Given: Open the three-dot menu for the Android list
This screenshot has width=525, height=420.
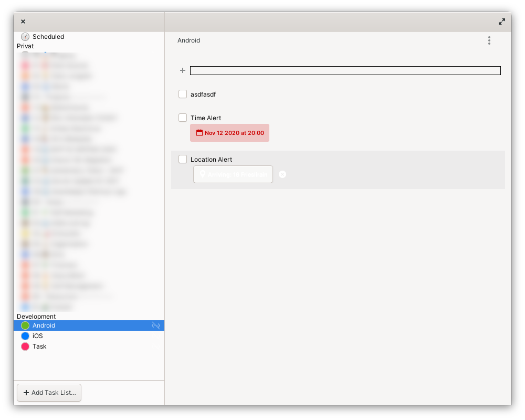Looking at the screenshot, I should pos(489,40).
